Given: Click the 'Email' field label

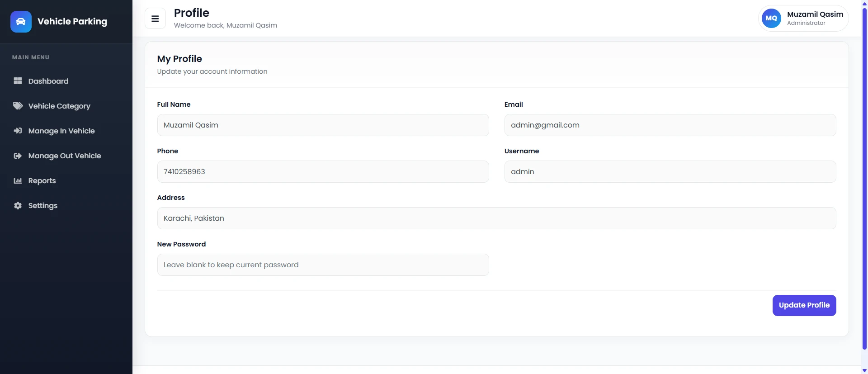Looking at the screenshot, I should 514,104.
